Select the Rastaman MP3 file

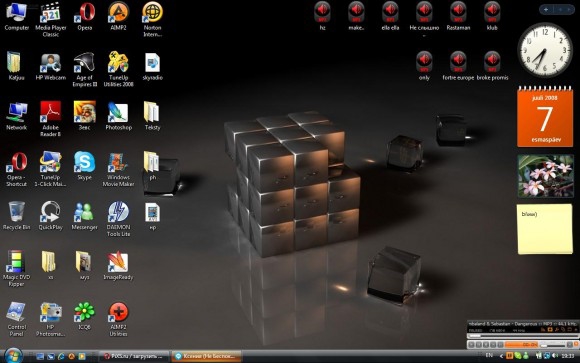coord(458,16)
